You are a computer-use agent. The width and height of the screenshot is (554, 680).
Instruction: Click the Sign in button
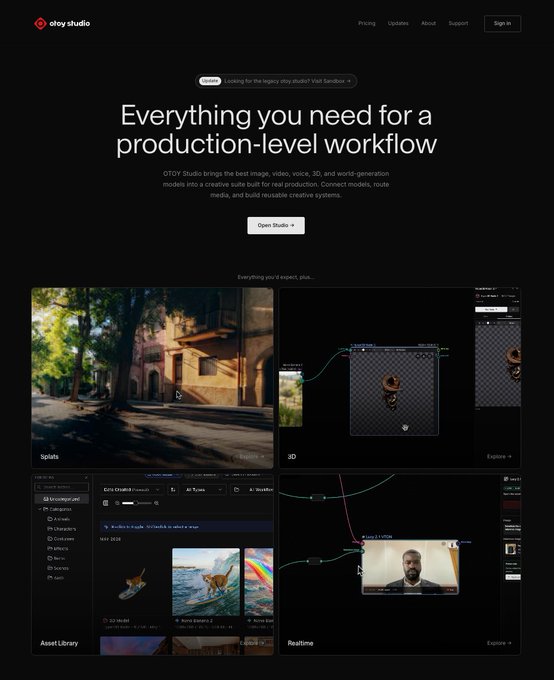point(502,23)
